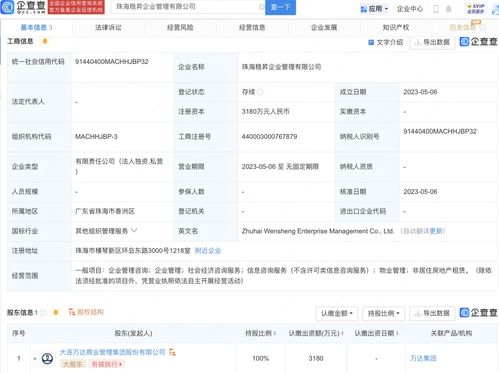Click the info icon beside 股东信息 1
The height and width of the screenshot is (373, 499).
43,313
